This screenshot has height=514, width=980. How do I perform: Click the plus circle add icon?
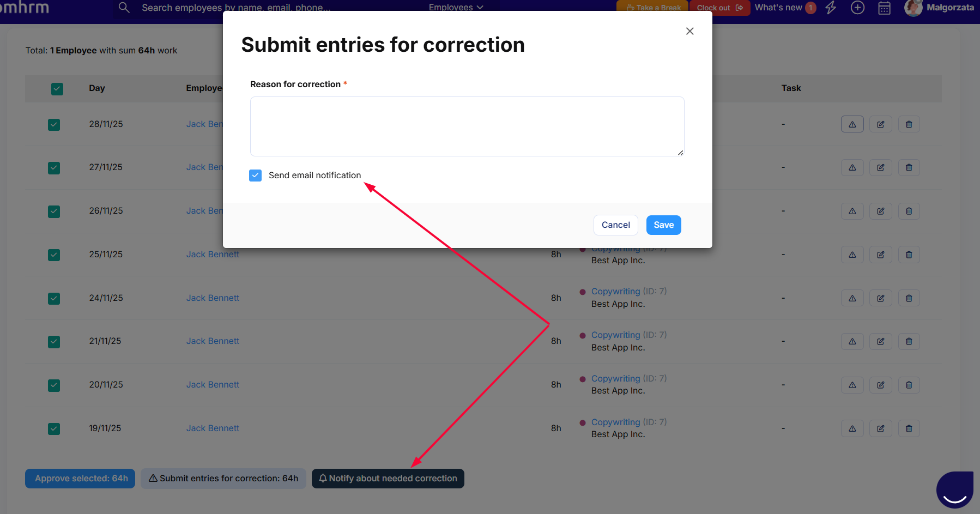click(857, 8)
